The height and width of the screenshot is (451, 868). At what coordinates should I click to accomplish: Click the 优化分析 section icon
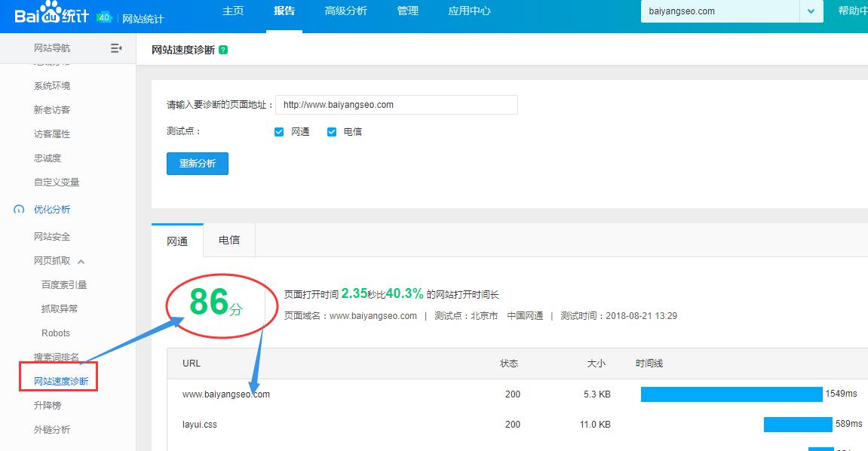(19, 209)
